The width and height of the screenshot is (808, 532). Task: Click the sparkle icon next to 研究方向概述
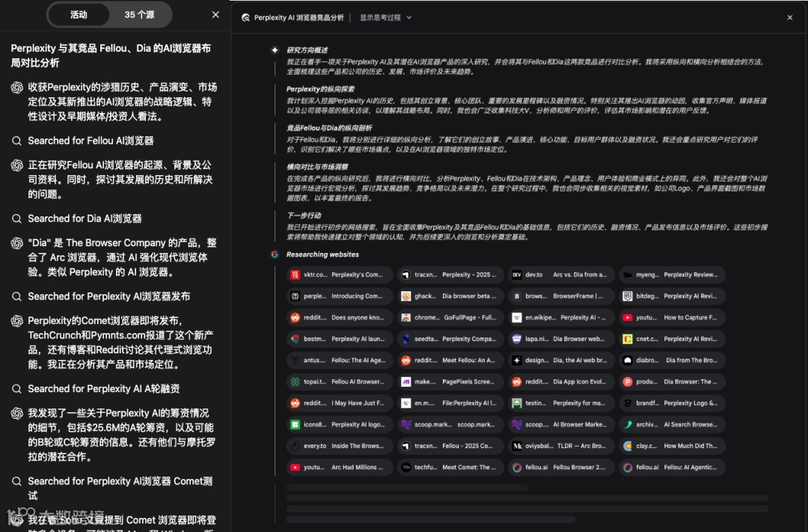pos(275,50)
